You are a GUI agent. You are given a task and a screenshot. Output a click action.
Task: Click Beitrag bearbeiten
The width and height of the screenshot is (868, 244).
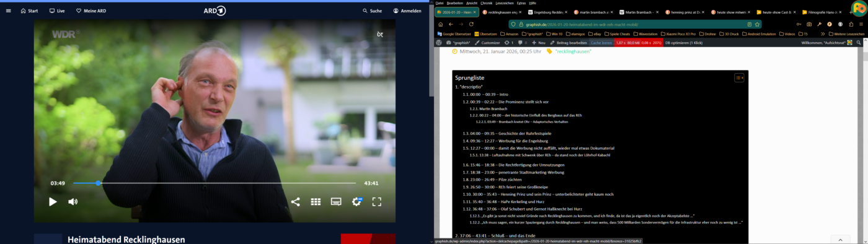click(568, 43)
